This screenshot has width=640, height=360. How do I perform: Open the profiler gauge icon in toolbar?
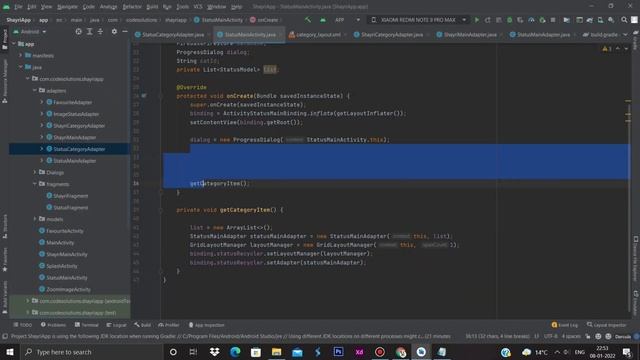pos(531,20)
